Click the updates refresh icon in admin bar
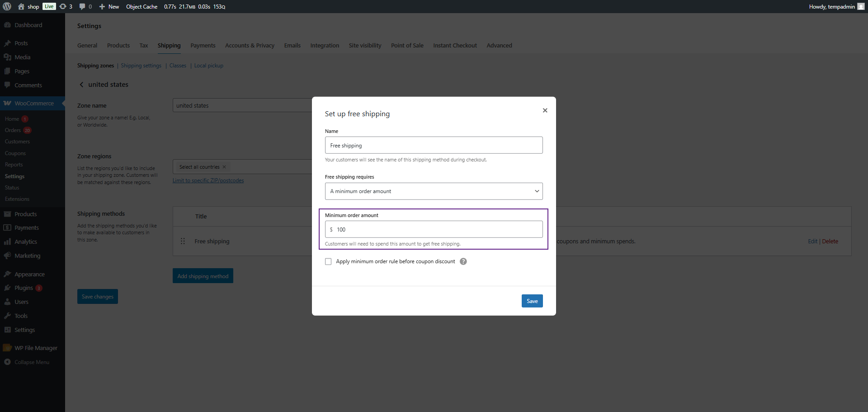 click(63, 6)
